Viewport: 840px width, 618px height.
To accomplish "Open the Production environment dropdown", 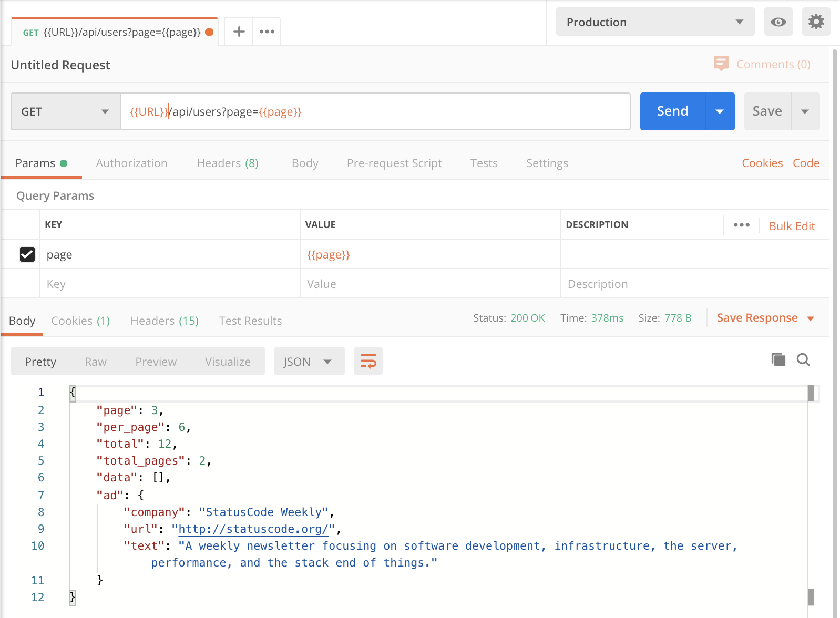I will coord(655,22).
